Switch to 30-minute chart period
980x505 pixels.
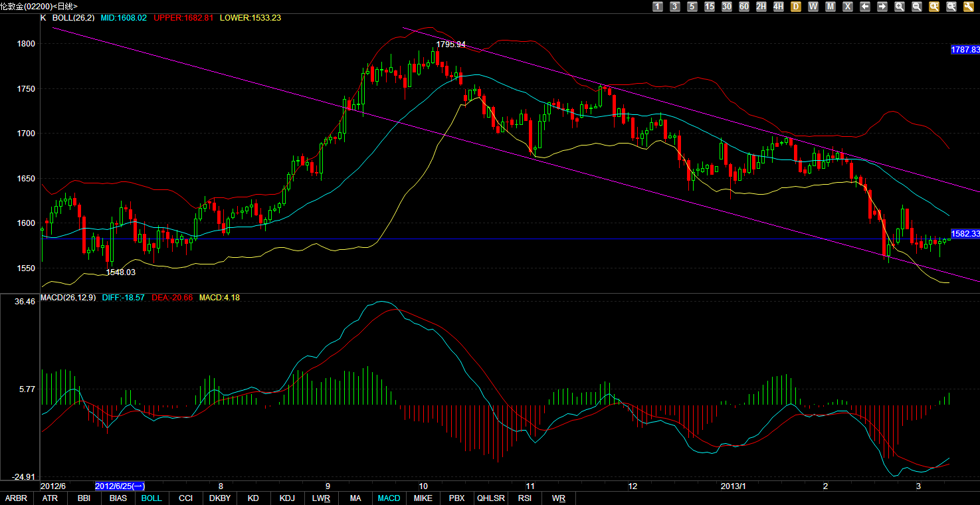[x=727, y=6]
